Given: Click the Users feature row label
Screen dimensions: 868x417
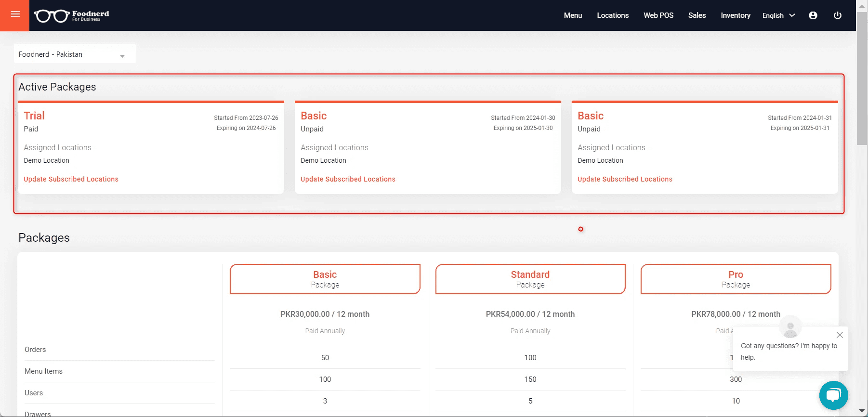Looking at the screenshot, I should 34,393.
